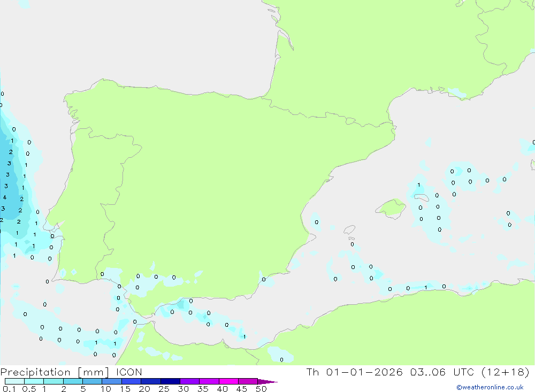Click the '0.1' legend scale value
The image size is (535, 392).
(9, 389)
